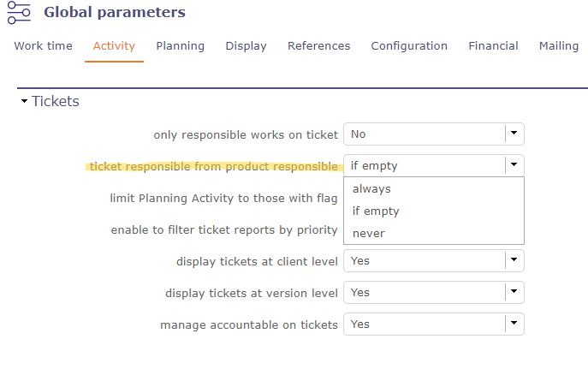Viewport: 588px width, 375px height.
Task: Switch to the Activity tab
Action: [x=114, y=46]
